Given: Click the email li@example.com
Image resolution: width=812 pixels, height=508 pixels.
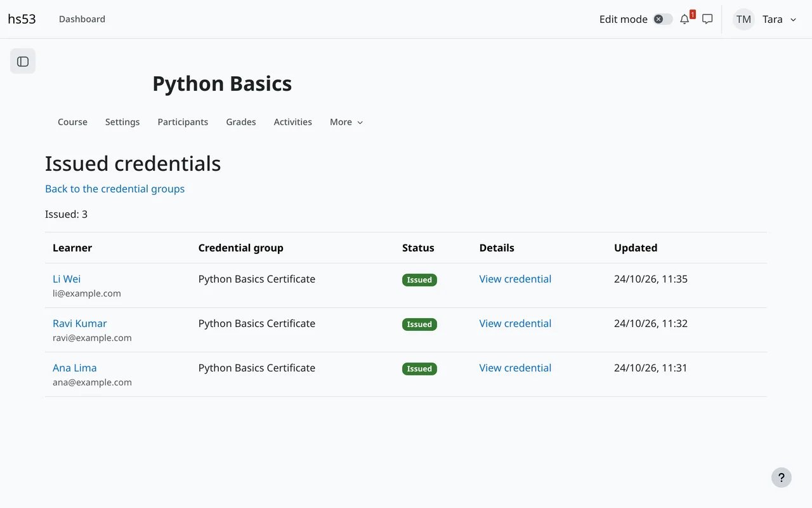Looking at the screenshot, I should pyautogui.click(x=87, y=293).
